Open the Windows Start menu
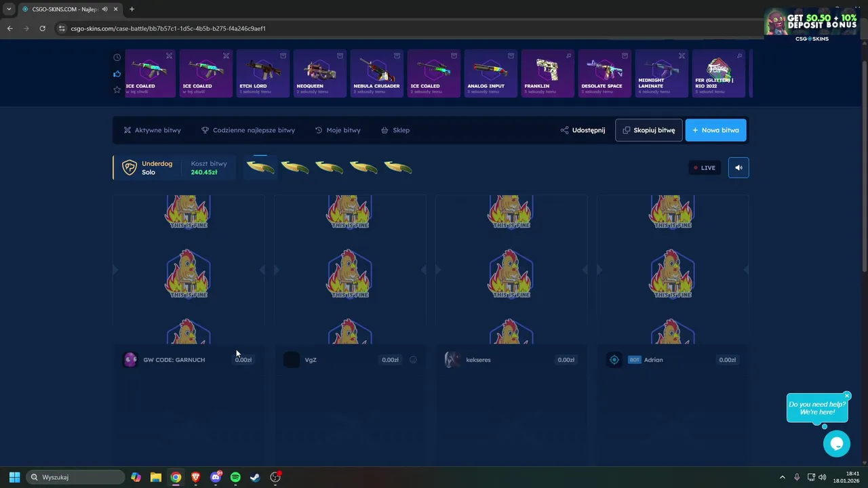The width and height of the screenshot is (868, 488). click(14, 477)
